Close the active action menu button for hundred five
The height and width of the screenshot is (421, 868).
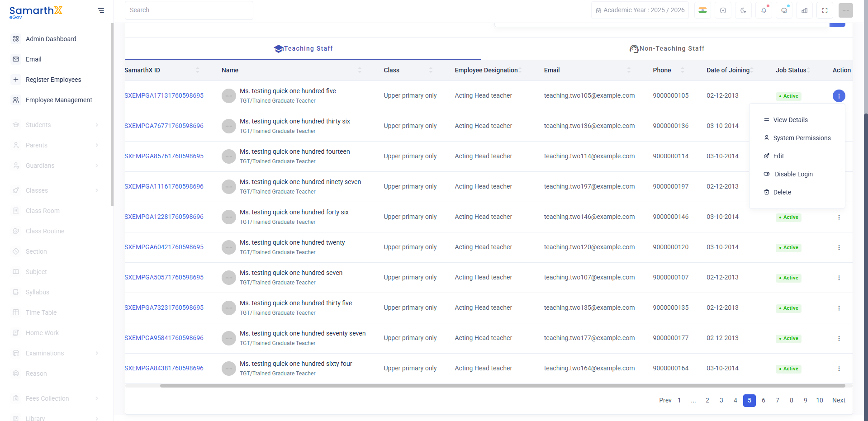coord(839,96)
